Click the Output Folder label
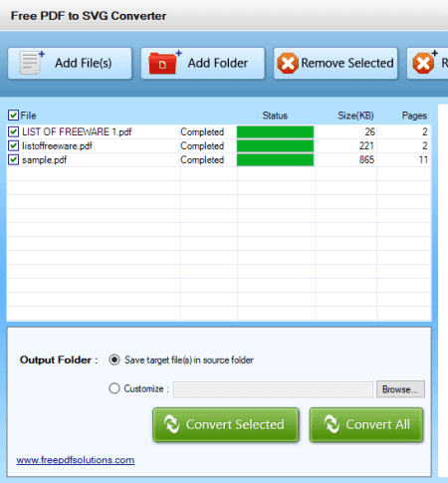 tap(59, 360)
